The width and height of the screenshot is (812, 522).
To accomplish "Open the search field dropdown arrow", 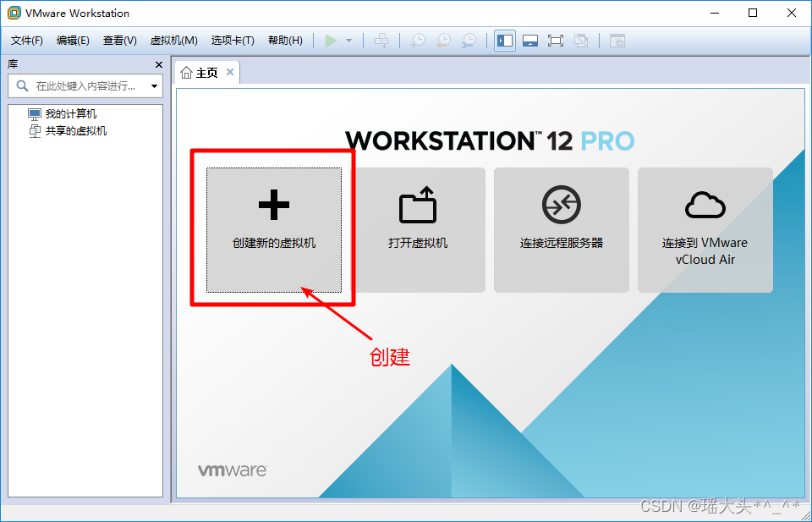I will [x=153, y=85].
